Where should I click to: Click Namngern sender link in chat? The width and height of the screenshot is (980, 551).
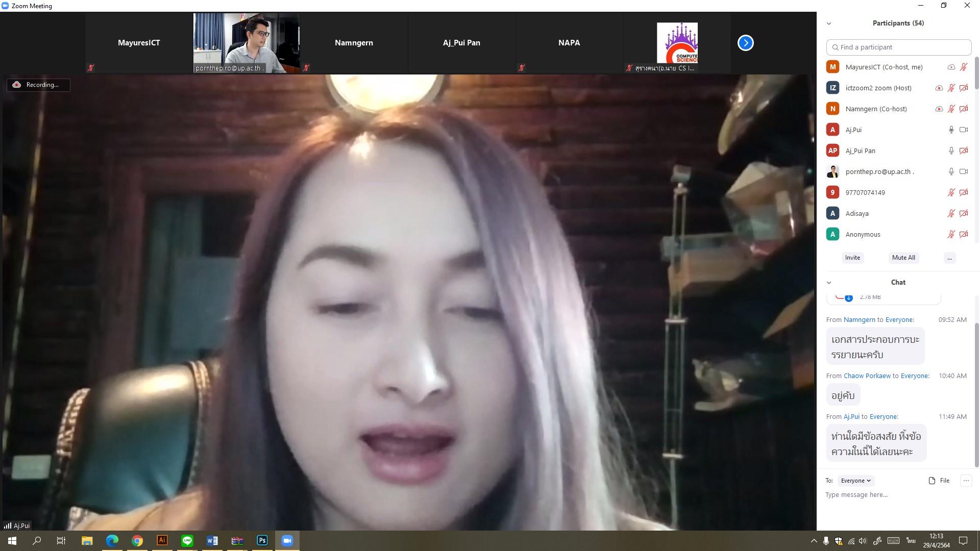pos(859,320)
